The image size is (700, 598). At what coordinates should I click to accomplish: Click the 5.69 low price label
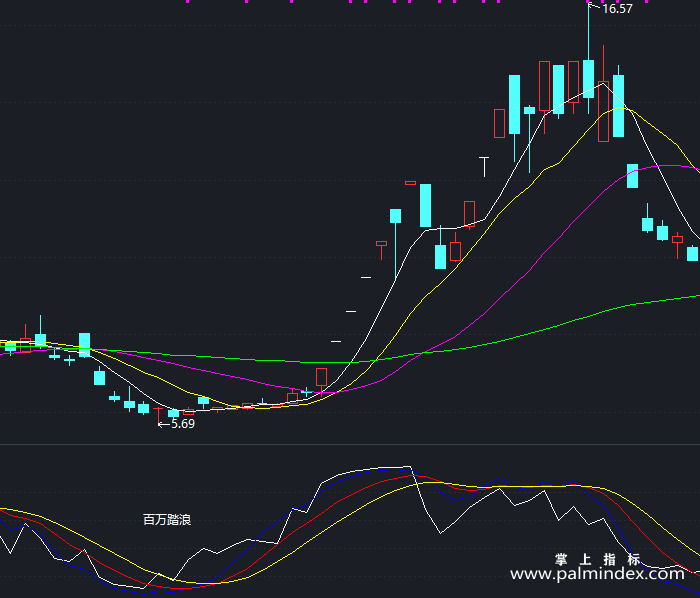[183, 424]
